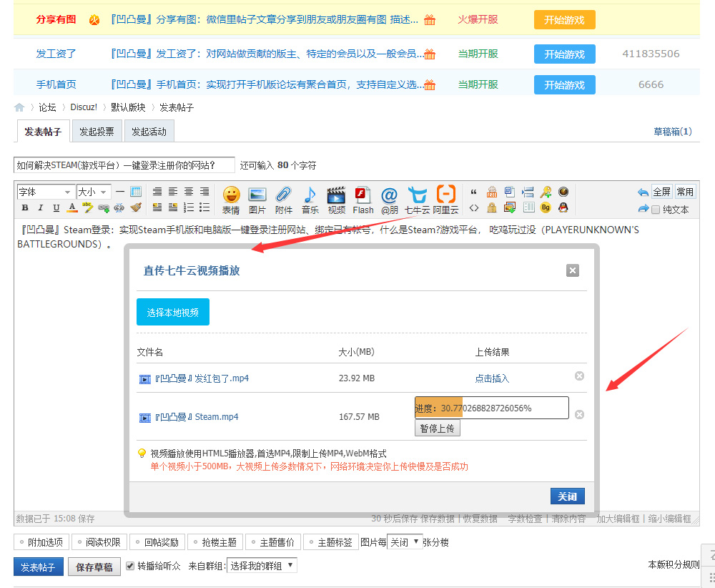Click the Word document paste icon
715x588 pixels.
click(x=509, y=192)
